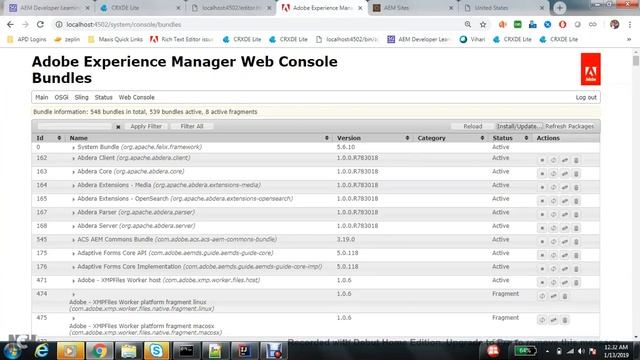Switch to the AEM Sites tab
The height and width of the screenshot is (360, 640).
coord(413,8)
